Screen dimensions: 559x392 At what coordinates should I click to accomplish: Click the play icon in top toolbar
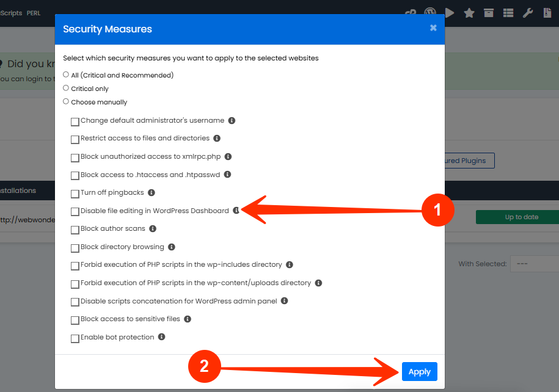pos(450,13)
